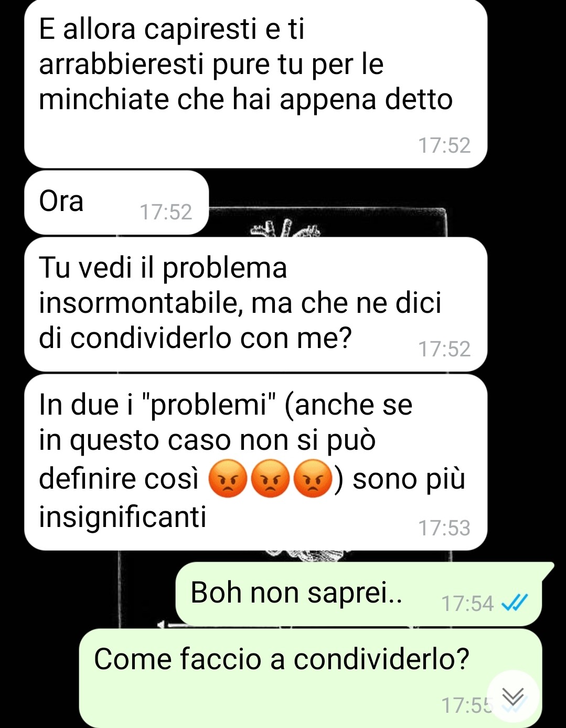Tap the word 'insignificanti' in the message
The image size is (566, 728).
tap(123, 516)
